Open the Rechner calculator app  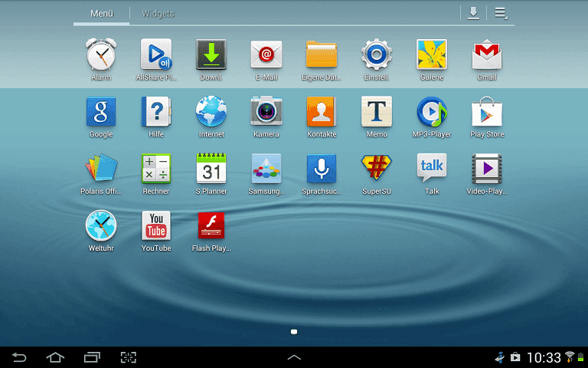coord(156,168)
